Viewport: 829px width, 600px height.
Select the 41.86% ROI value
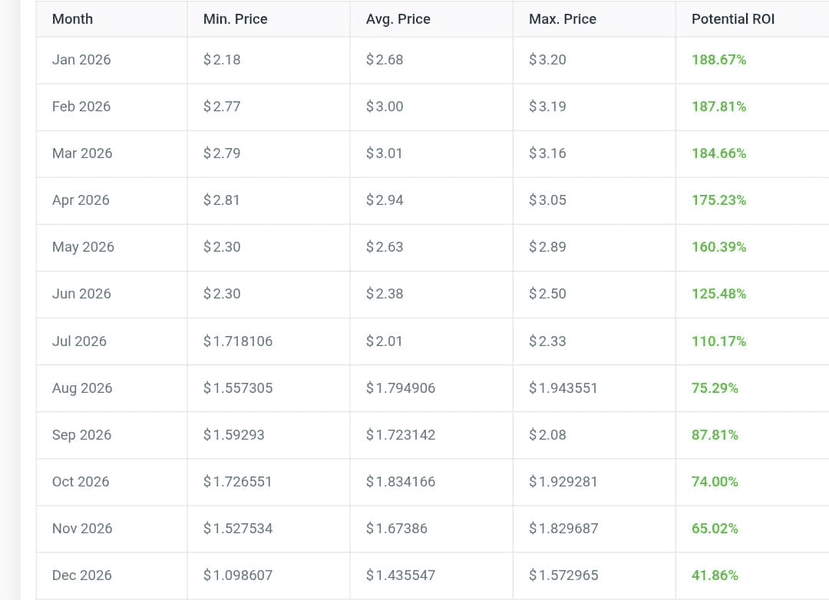[x=714, y=575]
